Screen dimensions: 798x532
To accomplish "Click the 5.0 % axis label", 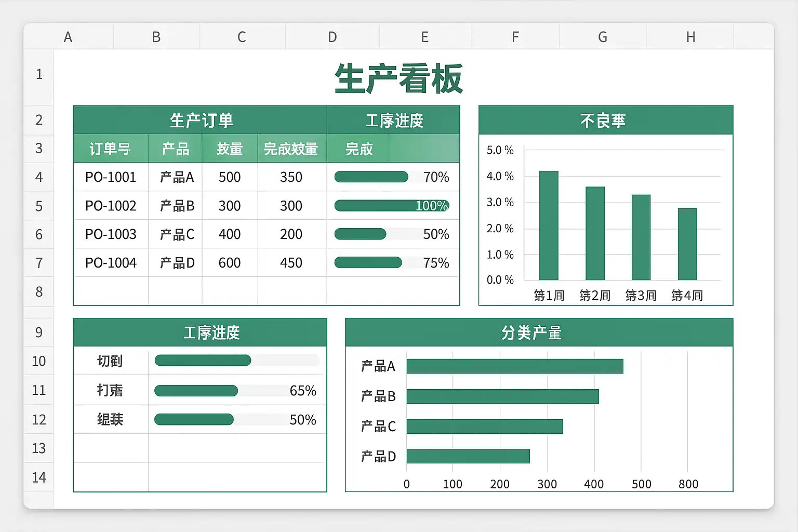I will 500,150.
